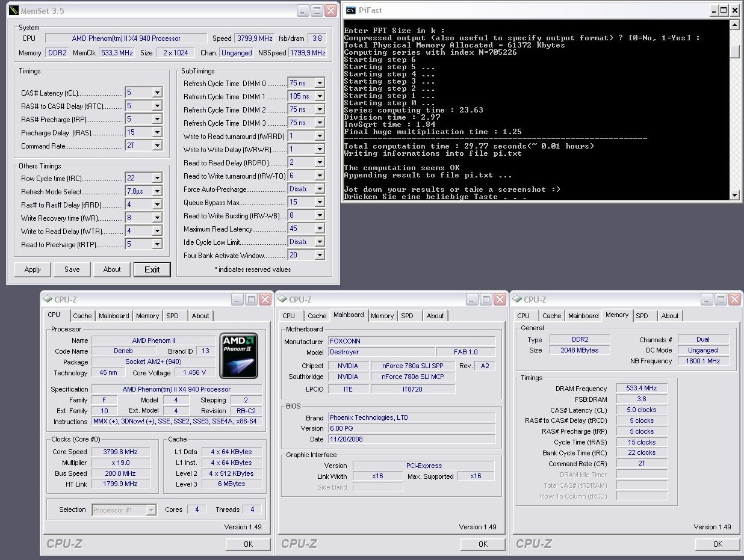Click the CPU-Z Mainboard window title icon
This screenshot has height=560, width=744.
pyautogui.click(x=282, y=299)
